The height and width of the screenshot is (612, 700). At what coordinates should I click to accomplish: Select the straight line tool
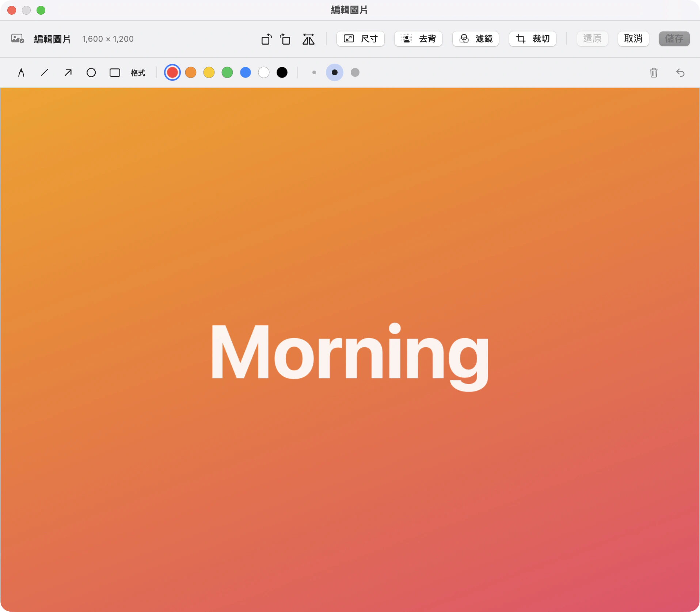pos(45,73)
